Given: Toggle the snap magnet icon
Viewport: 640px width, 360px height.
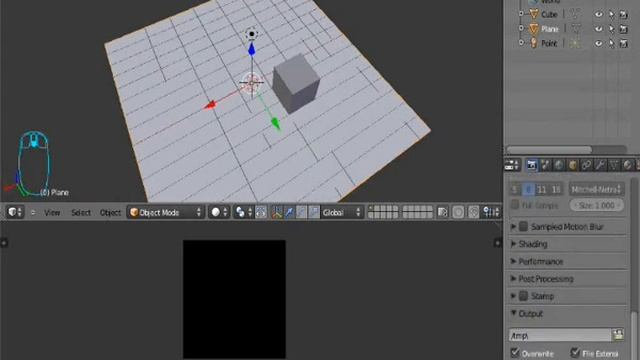Looking at the screenshot, I should click(x=473, y=212).
